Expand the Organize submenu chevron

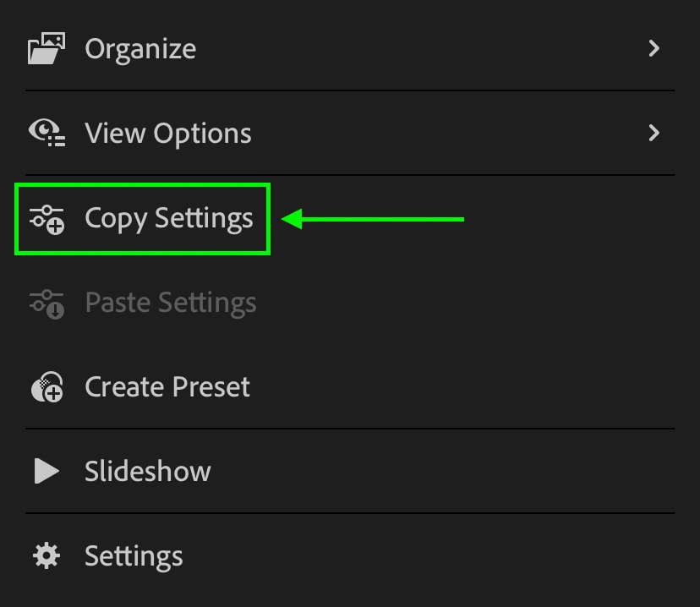(x=654, y=48)
